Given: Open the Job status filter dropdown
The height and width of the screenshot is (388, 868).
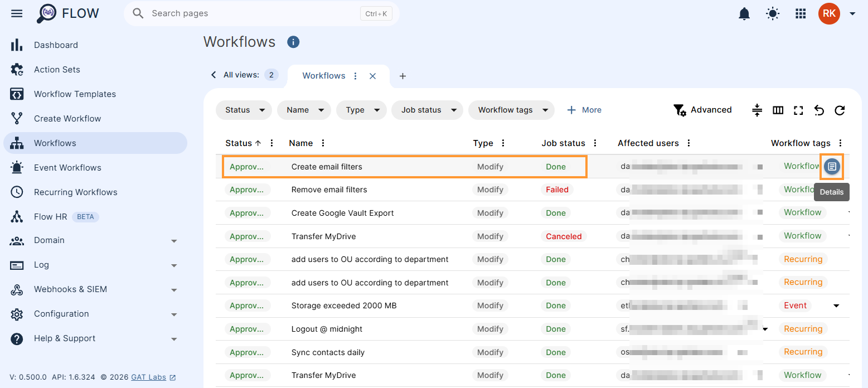Looking at the screenshot, I should pos(427,110).
